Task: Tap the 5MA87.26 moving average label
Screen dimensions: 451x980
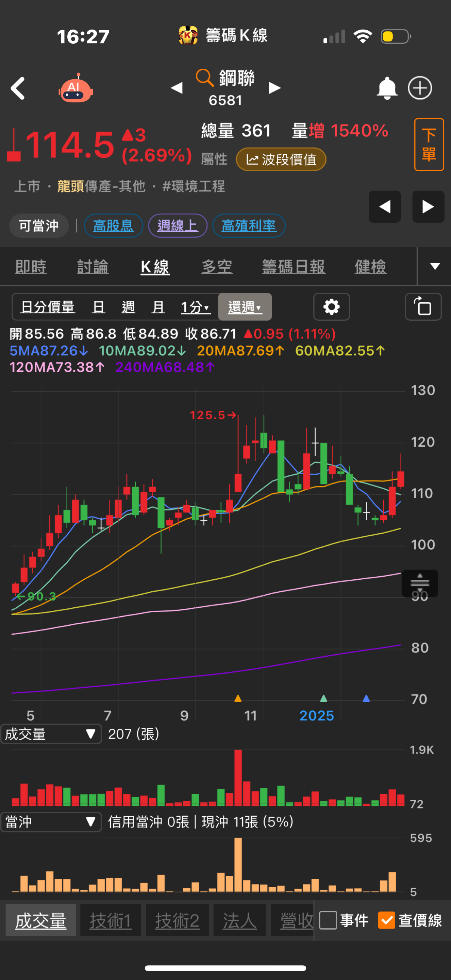Action: [x=49, y=350]
